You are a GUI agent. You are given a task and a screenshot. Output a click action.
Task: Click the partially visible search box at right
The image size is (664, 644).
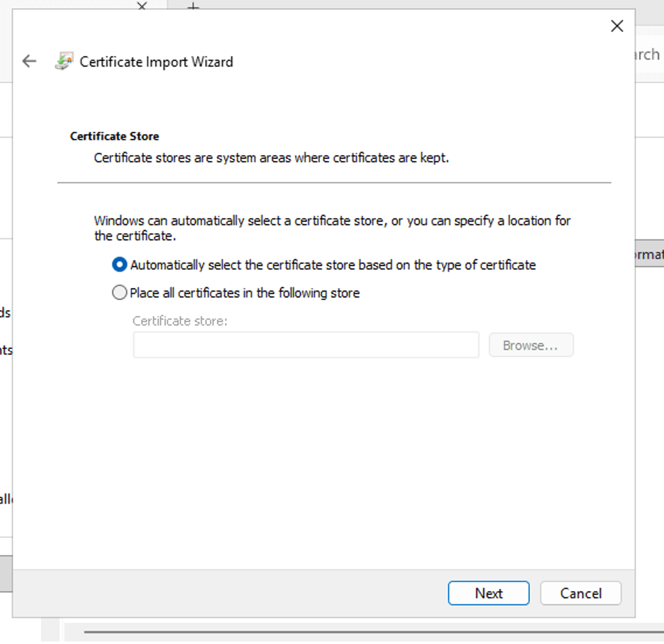tap(649, 55)
